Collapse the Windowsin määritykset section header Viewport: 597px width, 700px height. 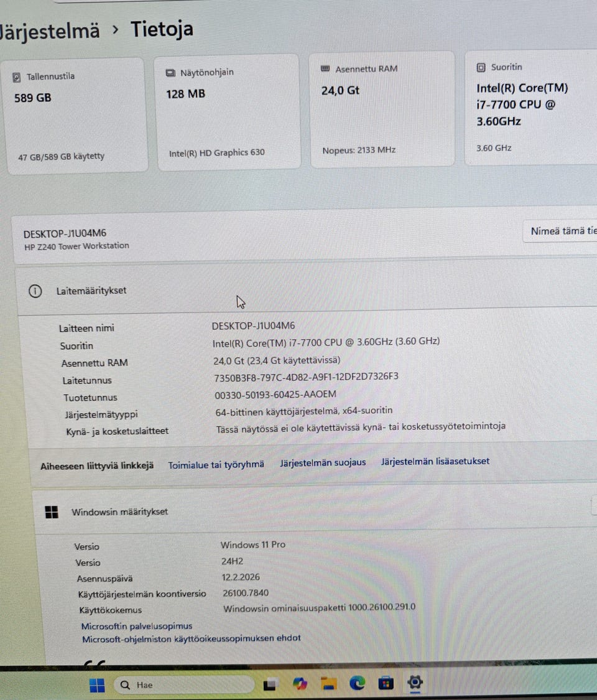(x=315, y=509)
